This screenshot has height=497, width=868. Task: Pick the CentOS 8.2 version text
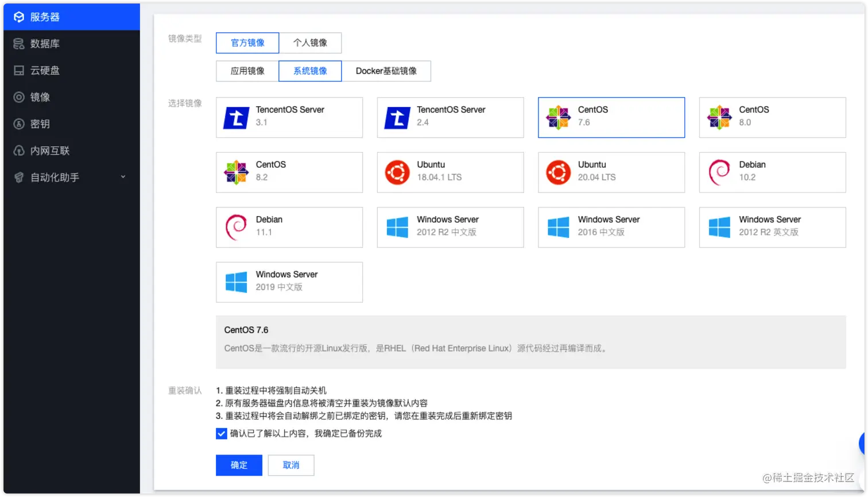tap(262, 178)
